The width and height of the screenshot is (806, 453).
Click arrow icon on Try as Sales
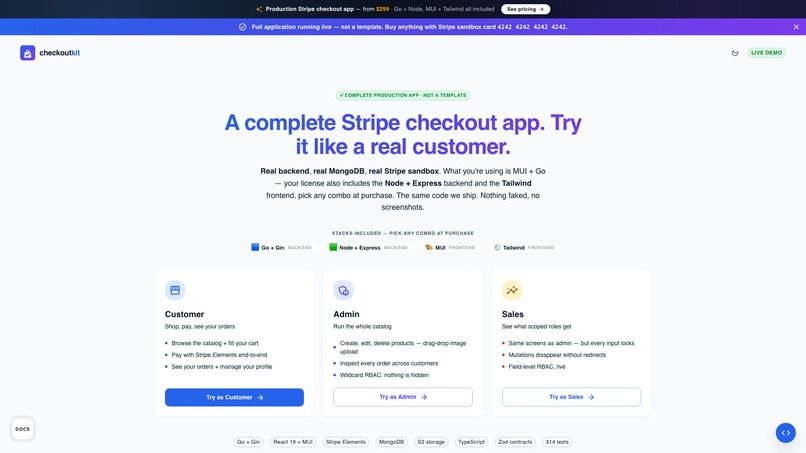[x=591, y=397]
